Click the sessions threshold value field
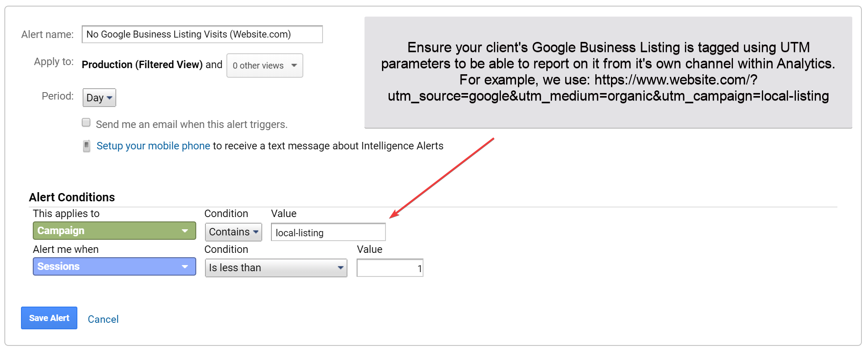The height and width of the screenshot is (359, 868). click(390, 268)
